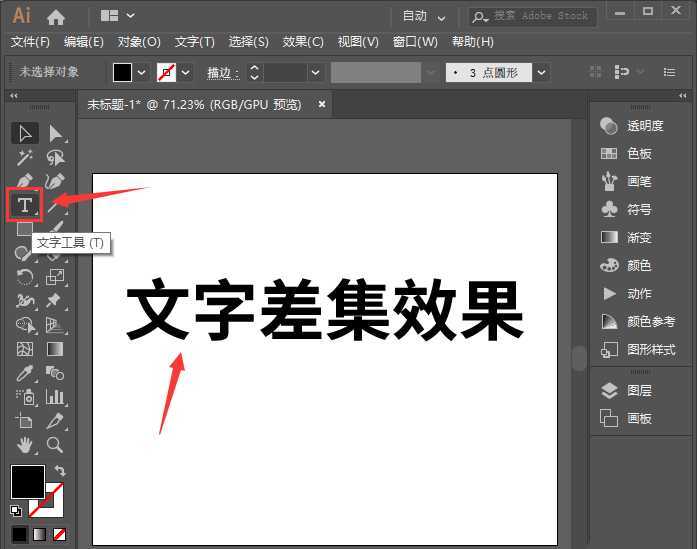The image size is (697, 549).
Task: Open the 窗口(W) menu
Action: coord(415,42)
